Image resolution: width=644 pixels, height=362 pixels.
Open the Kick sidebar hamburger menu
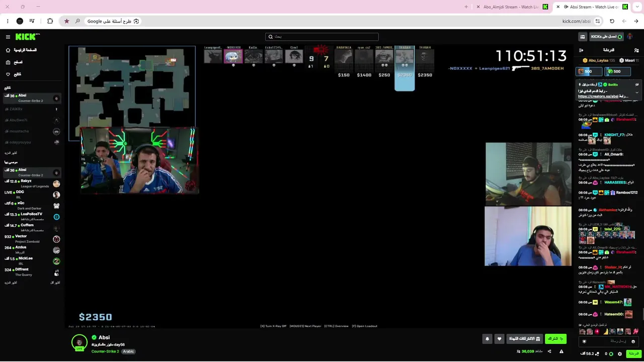pyautogui.click(x=8, y=37)
